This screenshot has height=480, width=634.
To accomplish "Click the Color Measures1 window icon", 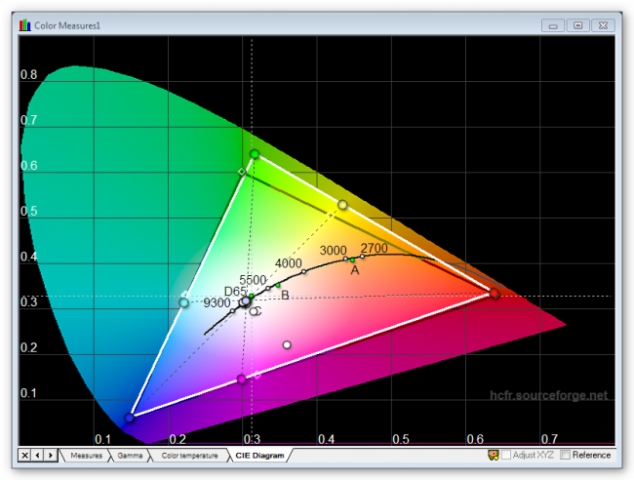I will click(25, 24).
